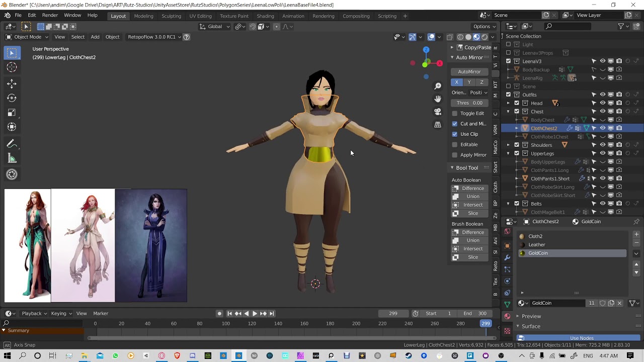
Task: Expand the Shoulders collection
Action: coord(508,145)
